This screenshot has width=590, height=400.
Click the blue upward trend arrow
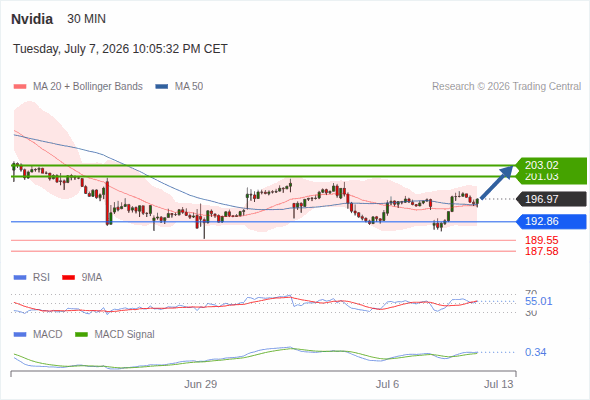tap(497, 182)
